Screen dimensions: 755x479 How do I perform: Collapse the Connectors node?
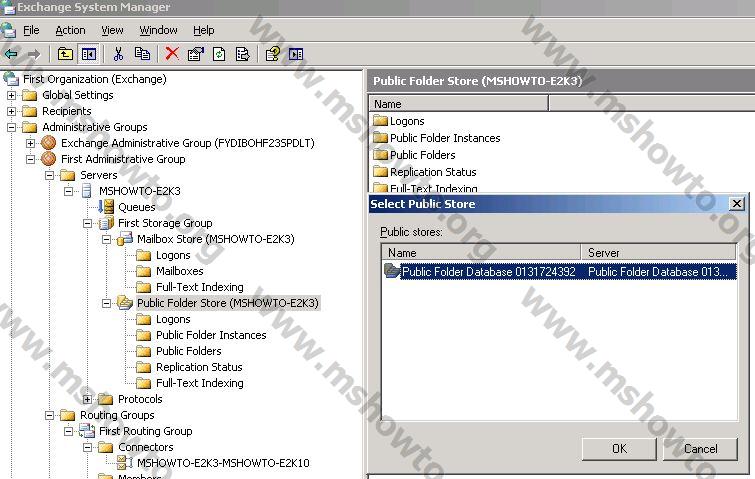point(87,447)
